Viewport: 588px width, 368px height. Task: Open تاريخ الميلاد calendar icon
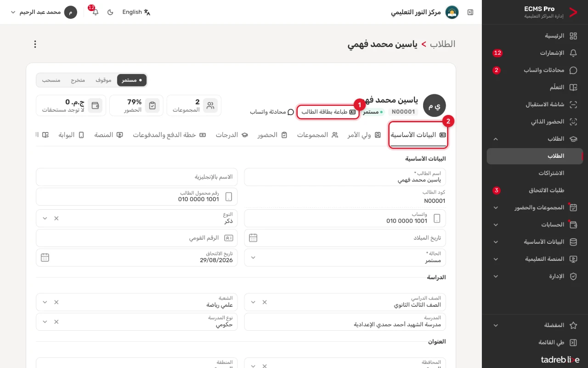pos(253,238)
